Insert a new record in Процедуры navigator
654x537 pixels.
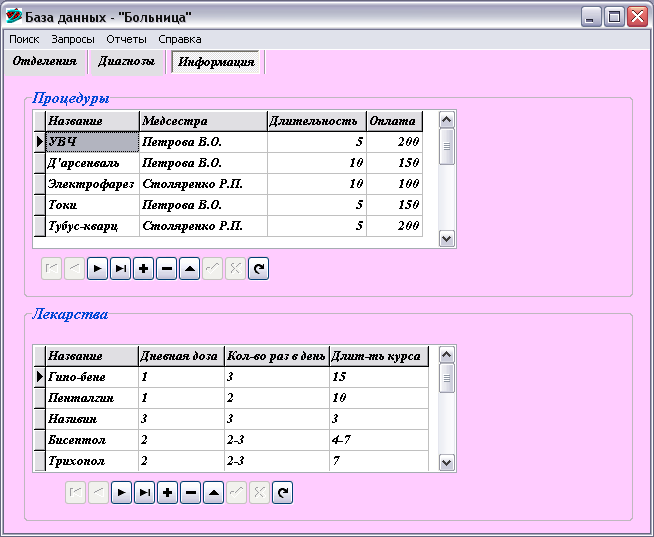pyautogui.click(x=143, y=268)
